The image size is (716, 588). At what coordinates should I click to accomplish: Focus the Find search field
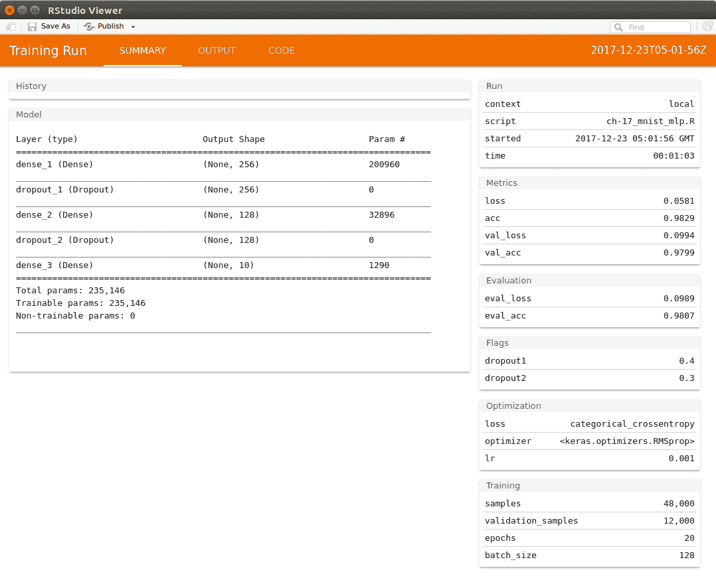click(650, 27)
